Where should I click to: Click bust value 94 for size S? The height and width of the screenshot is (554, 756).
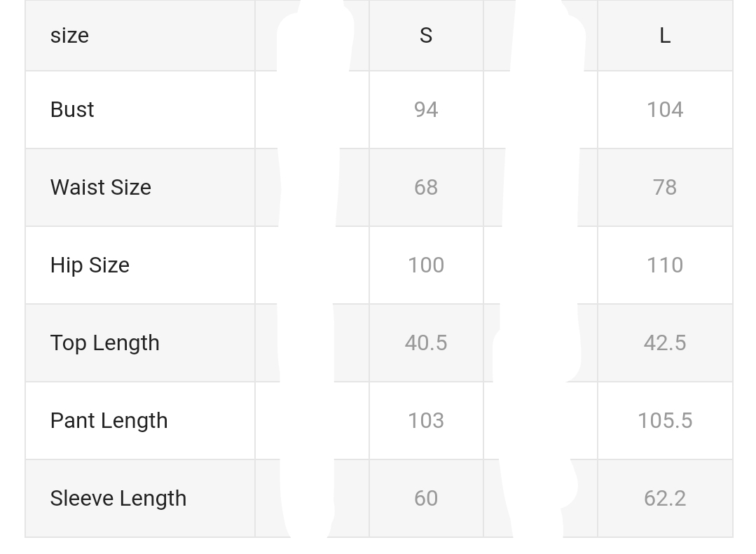tap(426, 110)
